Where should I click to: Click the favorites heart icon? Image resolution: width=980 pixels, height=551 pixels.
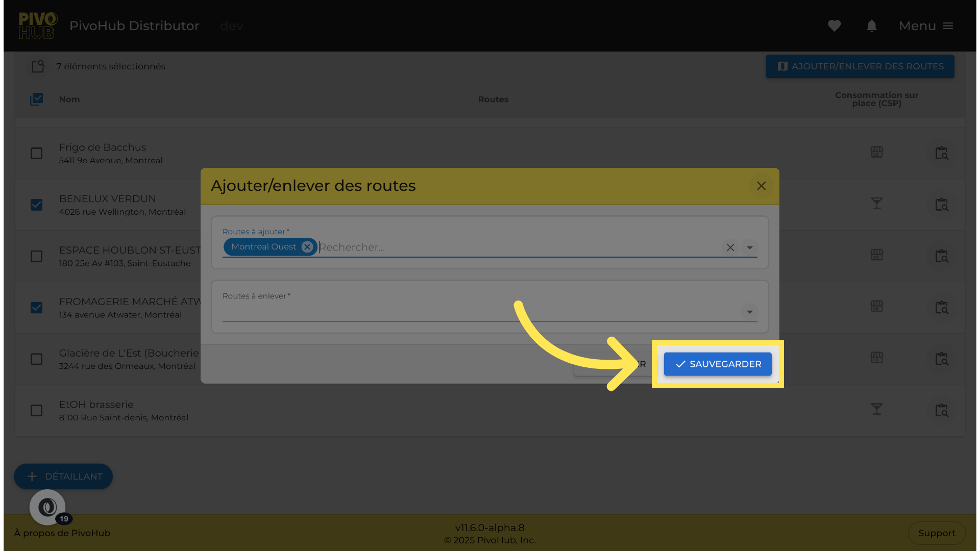(834, 26)
